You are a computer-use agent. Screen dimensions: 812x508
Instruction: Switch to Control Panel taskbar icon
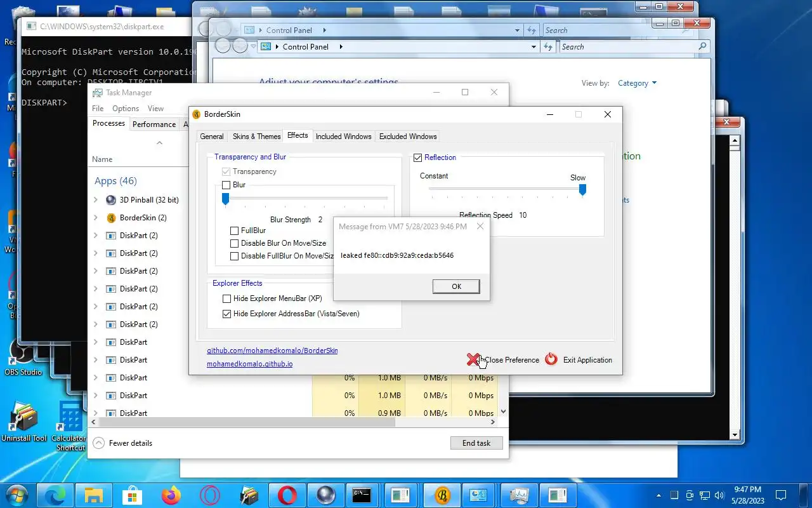point(478,495)
